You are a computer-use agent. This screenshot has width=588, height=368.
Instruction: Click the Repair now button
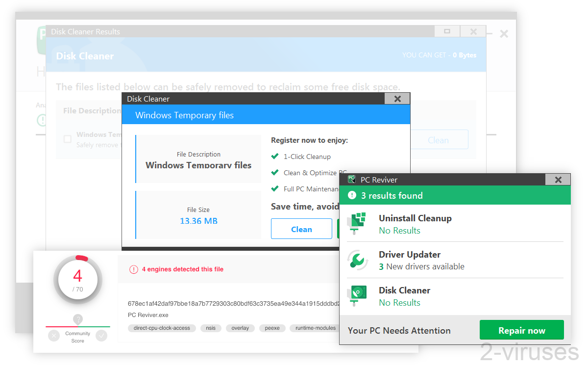click(x=522, y=330)
